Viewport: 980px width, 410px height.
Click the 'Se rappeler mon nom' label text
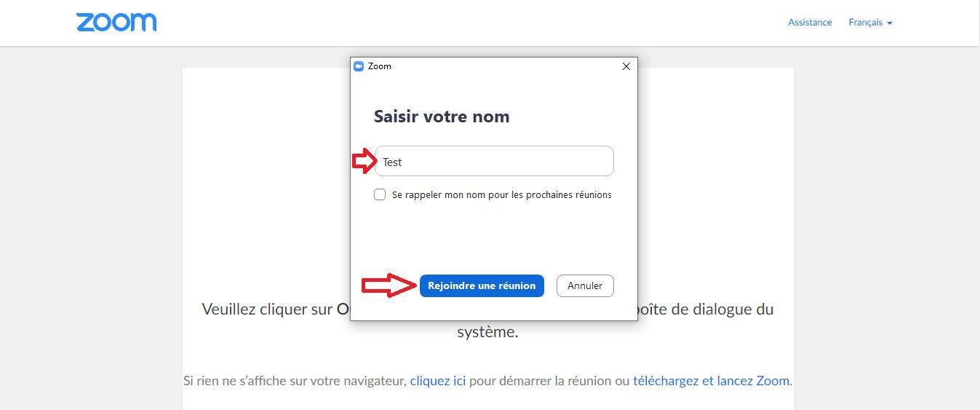coord(502,194)
